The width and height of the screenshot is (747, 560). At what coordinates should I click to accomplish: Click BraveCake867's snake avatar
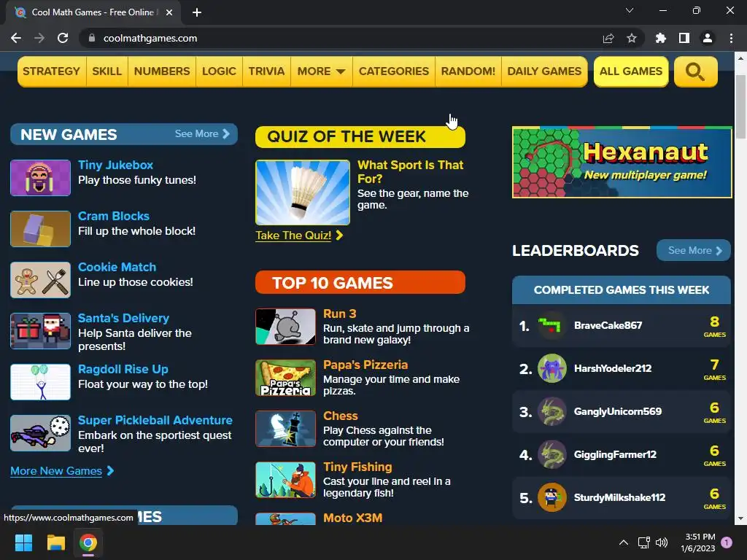551,325
